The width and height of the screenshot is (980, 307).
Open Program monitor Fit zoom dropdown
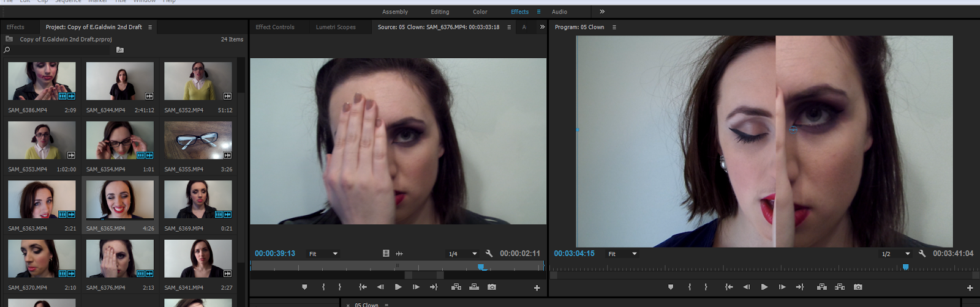622,254
